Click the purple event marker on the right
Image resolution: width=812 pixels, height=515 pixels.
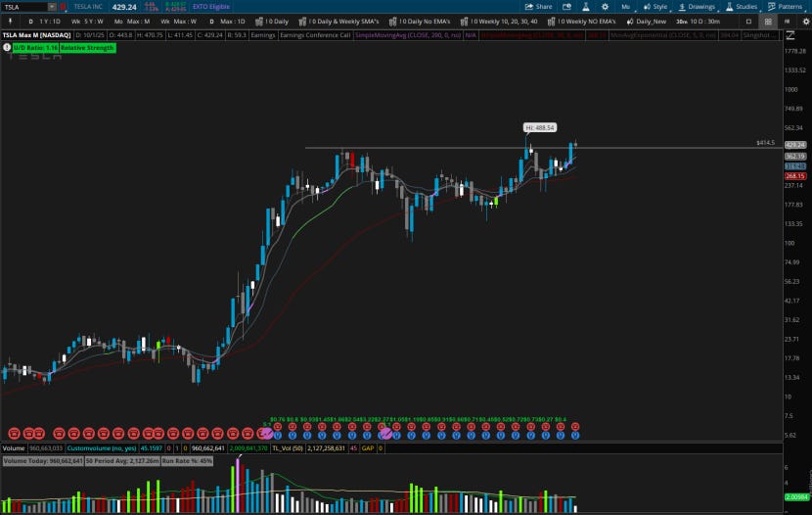385,433
